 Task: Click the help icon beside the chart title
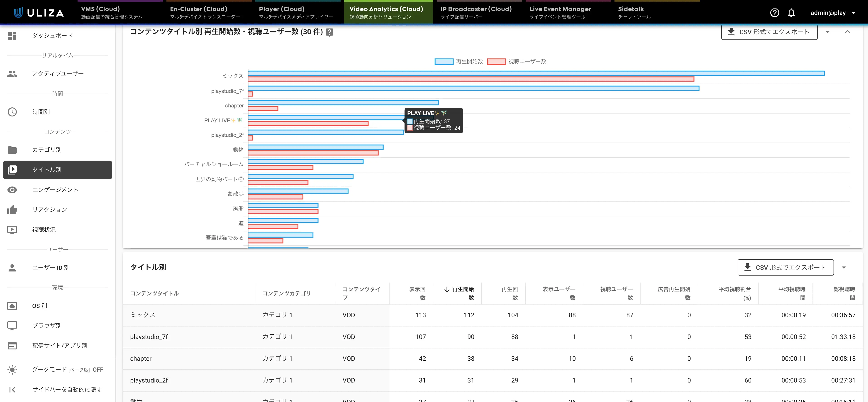pos(329,32)
